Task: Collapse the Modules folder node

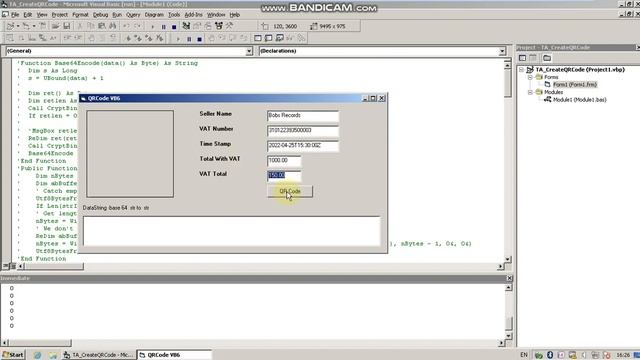Action: point(530,92)
